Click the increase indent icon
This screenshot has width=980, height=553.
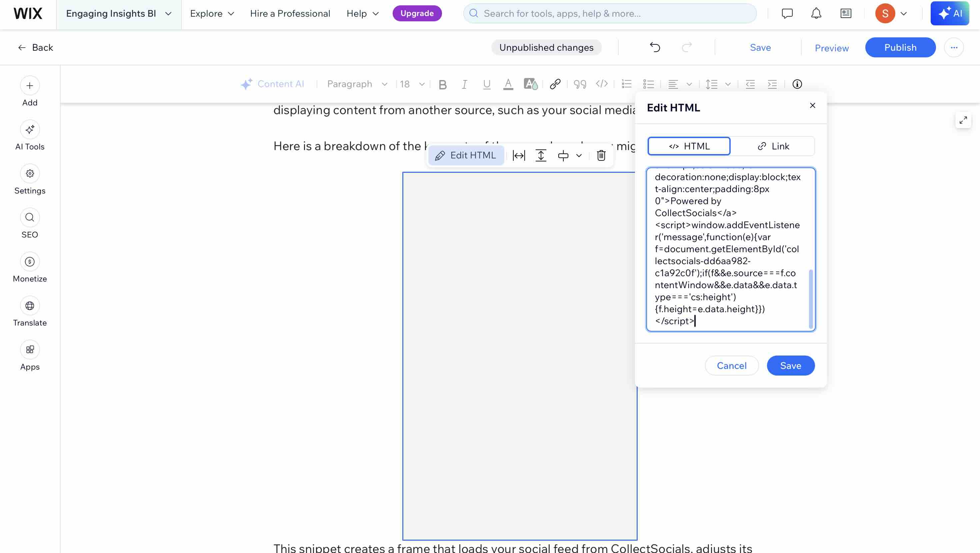[772, 84]
